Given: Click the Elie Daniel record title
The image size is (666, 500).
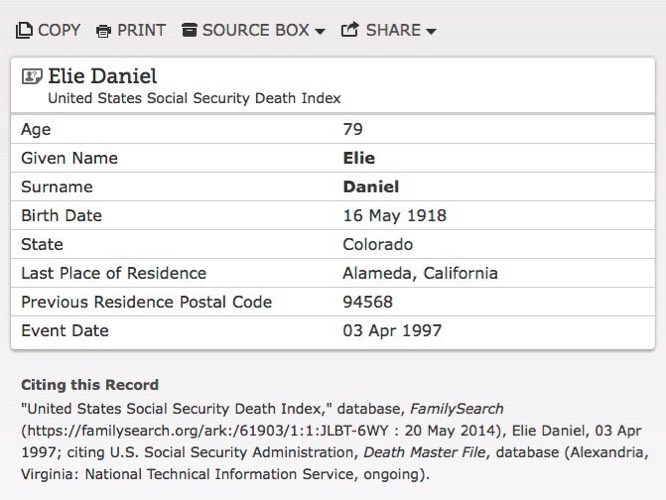Looking at the screenshot, I should click(x=102, y=76).
